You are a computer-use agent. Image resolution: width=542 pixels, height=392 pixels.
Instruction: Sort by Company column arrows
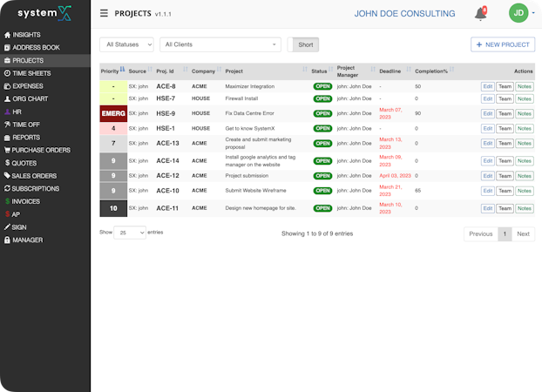click(219, 70)
